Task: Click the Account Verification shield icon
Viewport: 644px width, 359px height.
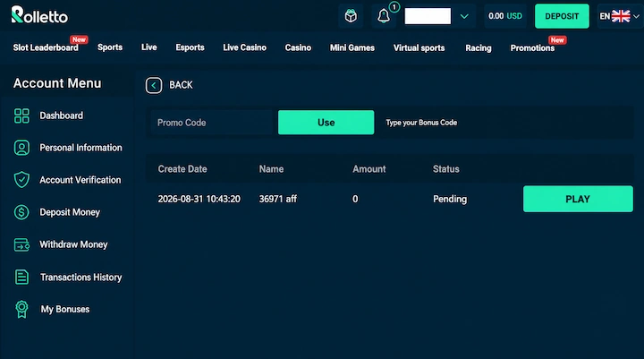Action: click(x=21, y=180)
